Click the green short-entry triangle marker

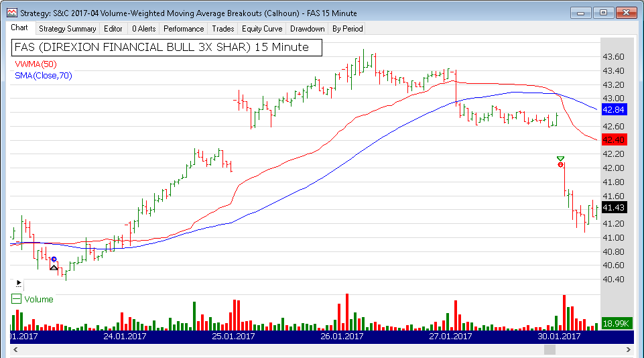tap(560, 159)
